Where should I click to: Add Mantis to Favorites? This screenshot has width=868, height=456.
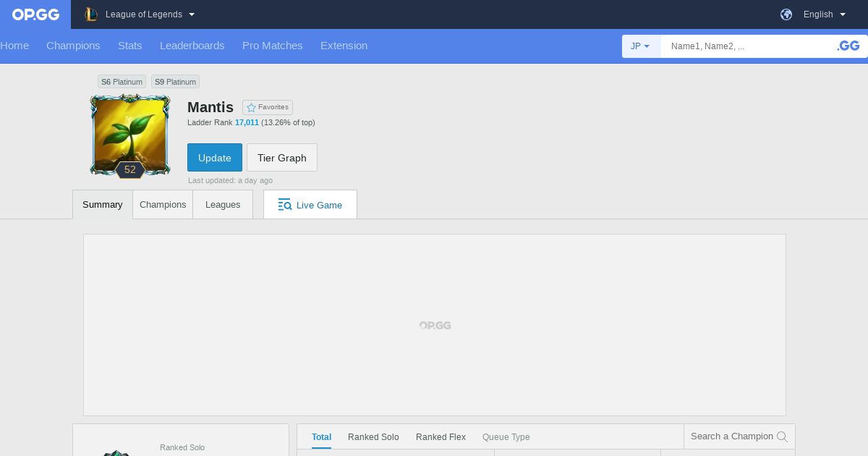coord(268,107)
